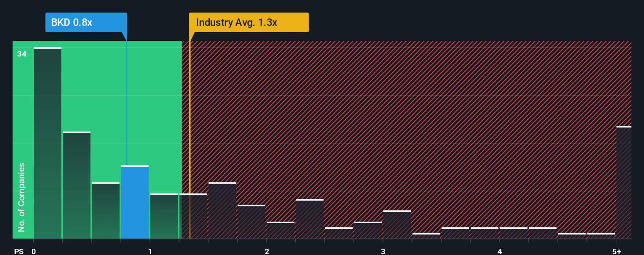The width and height of the screenshot is (644, 255).
Task: Click the Industry Avg. 1.3x label
Action: coord(249,22)
